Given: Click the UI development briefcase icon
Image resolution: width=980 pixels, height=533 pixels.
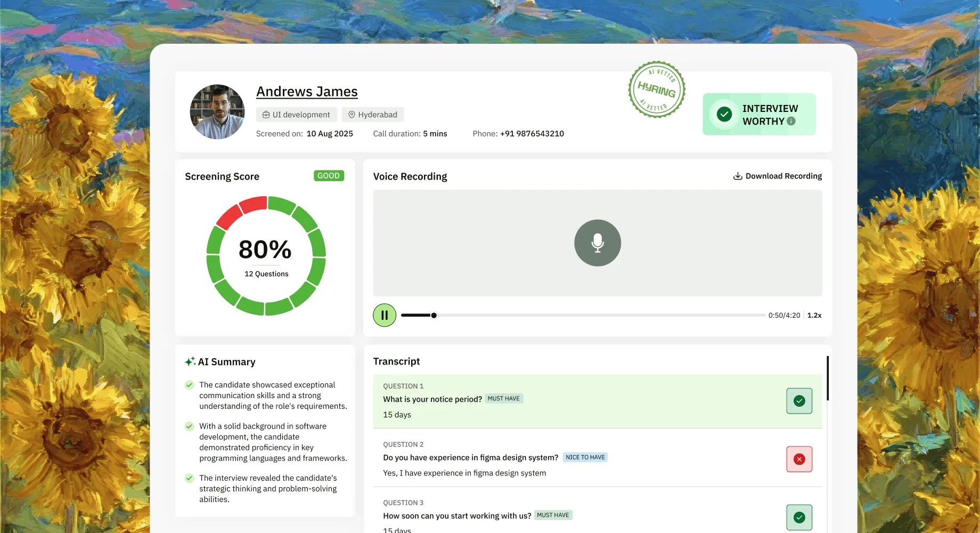Looking at the screenshot, I should click(266, 115).
